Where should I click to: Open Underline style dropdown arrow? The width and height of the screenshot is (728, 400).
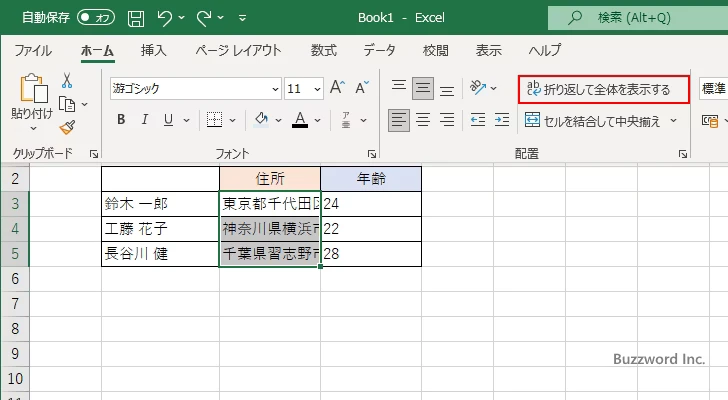point(186,120)
